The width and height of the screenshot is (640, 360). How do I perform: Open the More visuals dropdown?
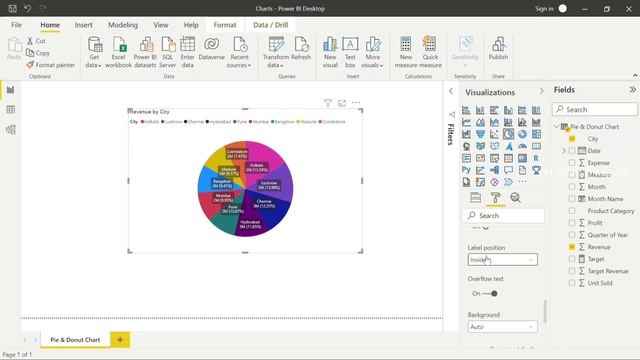pos(372,52)
